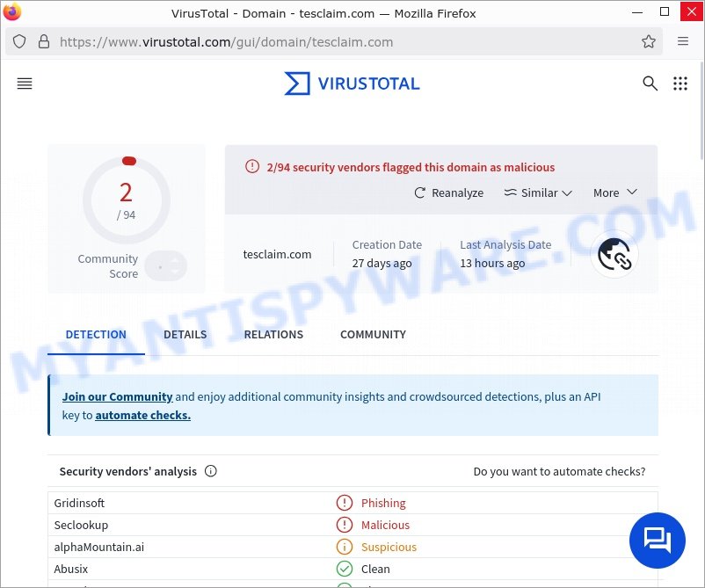This screenshot has height=588, width=705.
Task: Switch to the DETAILS tab
Action: (185, 335)
